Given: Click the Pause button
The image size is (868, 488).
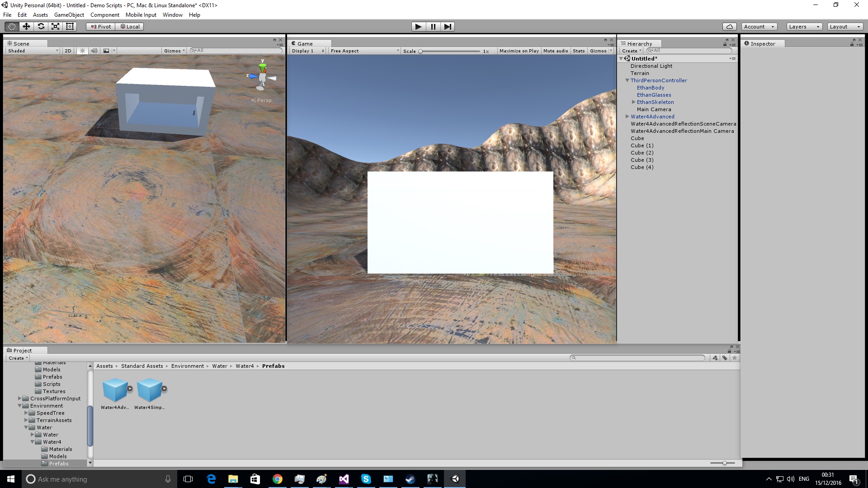Looking at the screenshot, I should point(433,27).
